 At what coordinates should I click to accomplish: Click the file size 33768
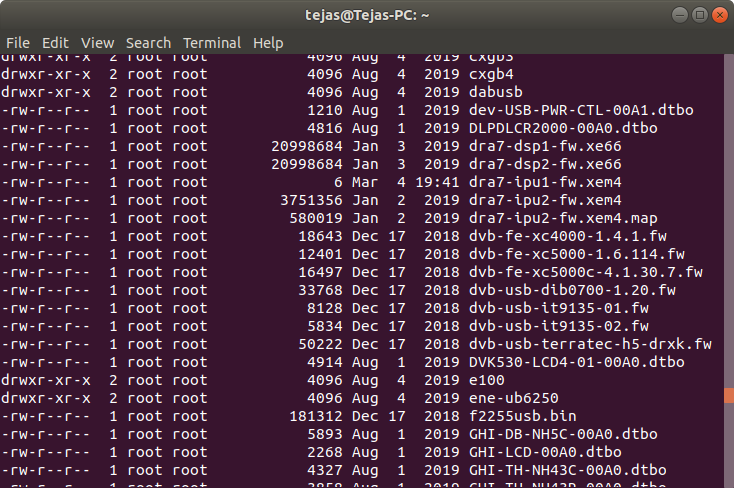(320, 290)
